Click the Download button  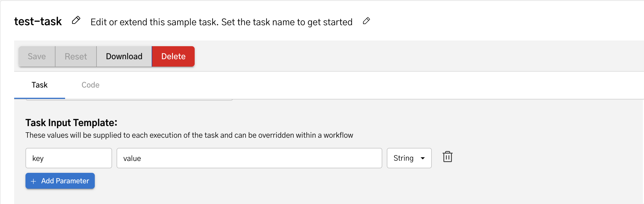(x=124, y=56)
